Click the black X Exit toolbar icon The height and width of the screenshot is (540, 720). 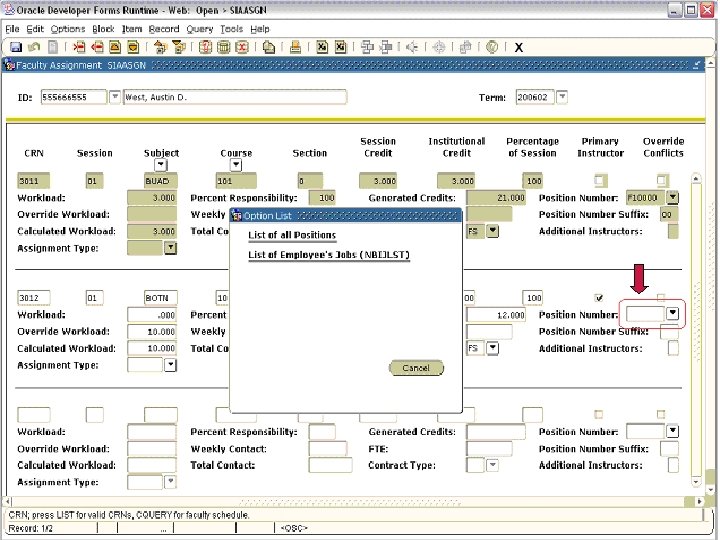[518, 47]
